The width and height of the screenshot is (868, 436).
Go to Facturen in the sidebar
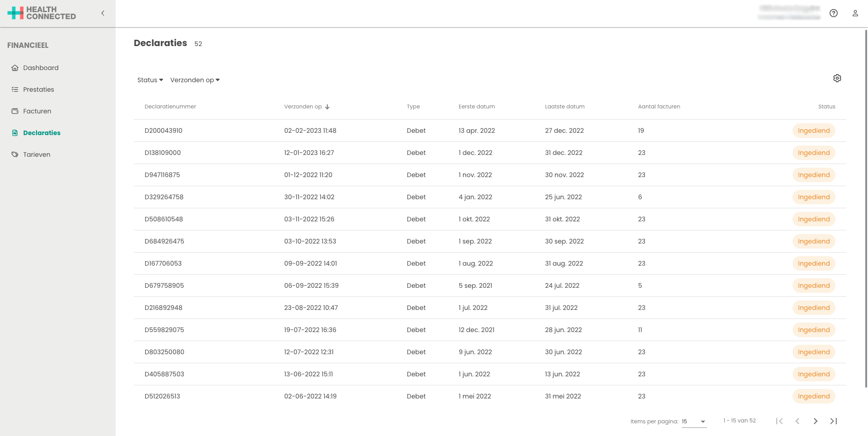37,111
